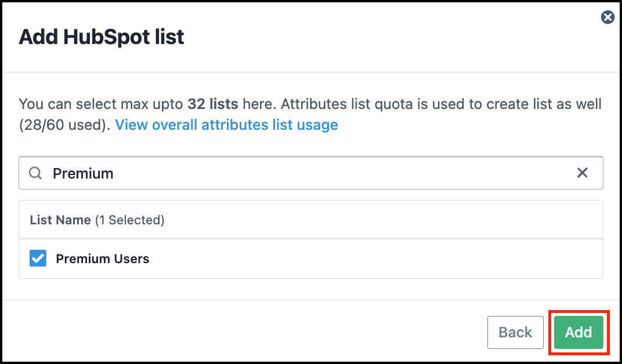Image resolution: width=622 pixels, height=364 pixels.
Task: Click "You can select max upto" text
Action: 101,104
